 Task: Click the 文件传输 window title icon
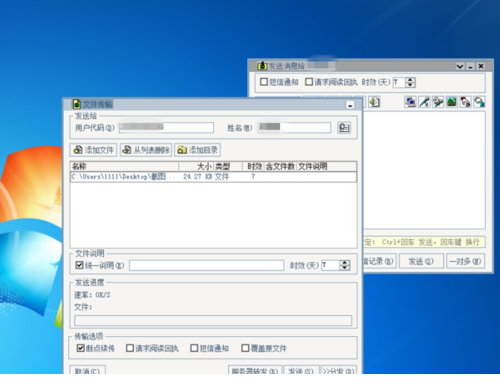(77, 104)
